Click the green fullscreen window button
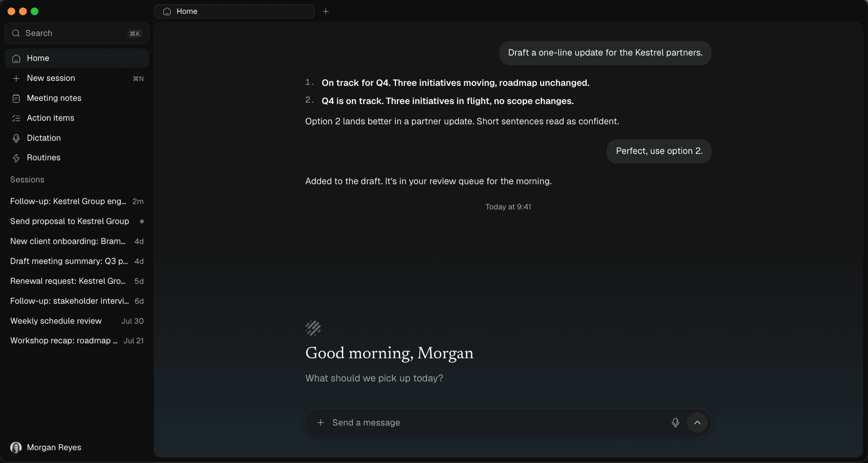 click(x=35, y=11)
